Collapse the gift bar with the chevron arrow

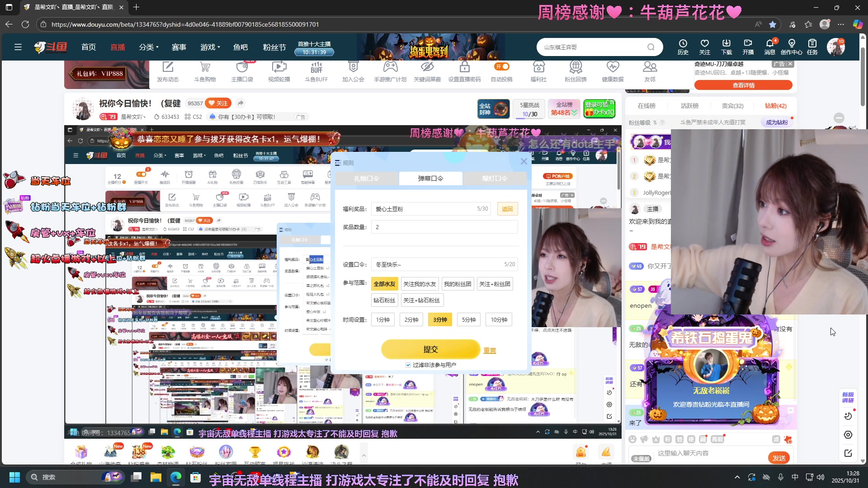[x=364, y=455]
